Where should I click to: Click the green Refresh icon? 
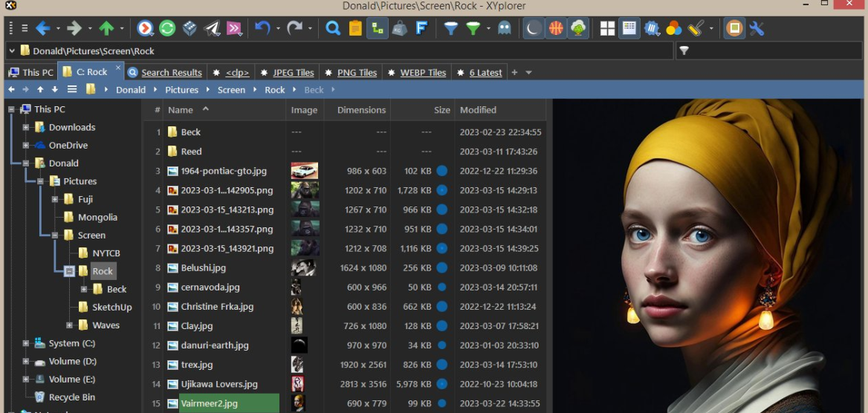(167, 28)
